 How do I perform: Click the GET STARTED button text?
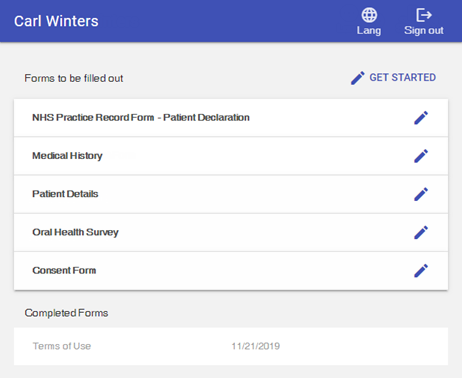click(403, 78)
